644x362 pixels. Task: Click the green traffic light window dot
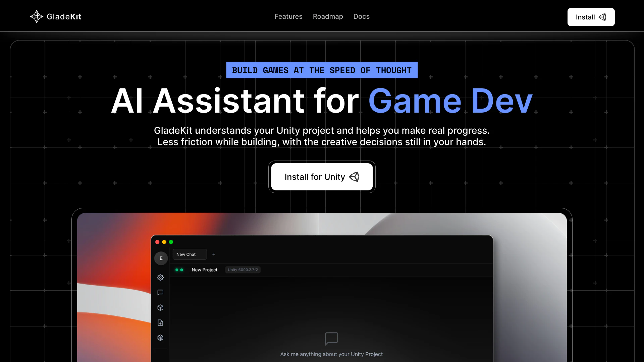171,242
